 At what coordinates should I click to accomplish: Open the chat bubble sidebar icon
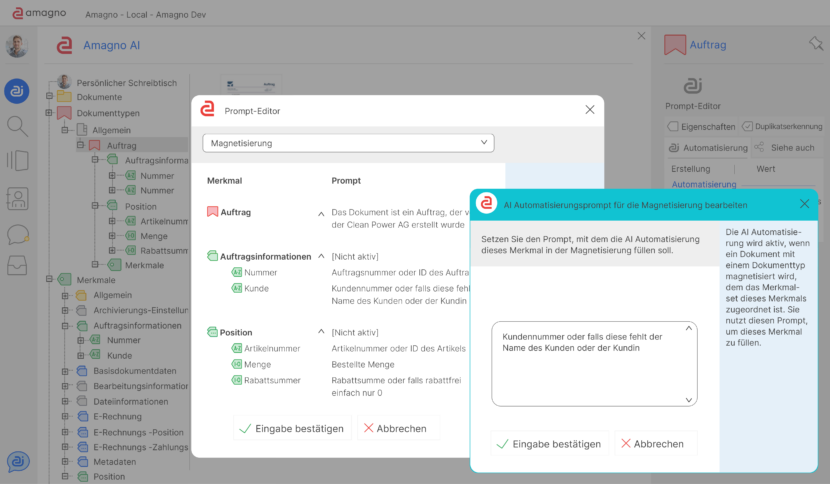coord(17,234)
